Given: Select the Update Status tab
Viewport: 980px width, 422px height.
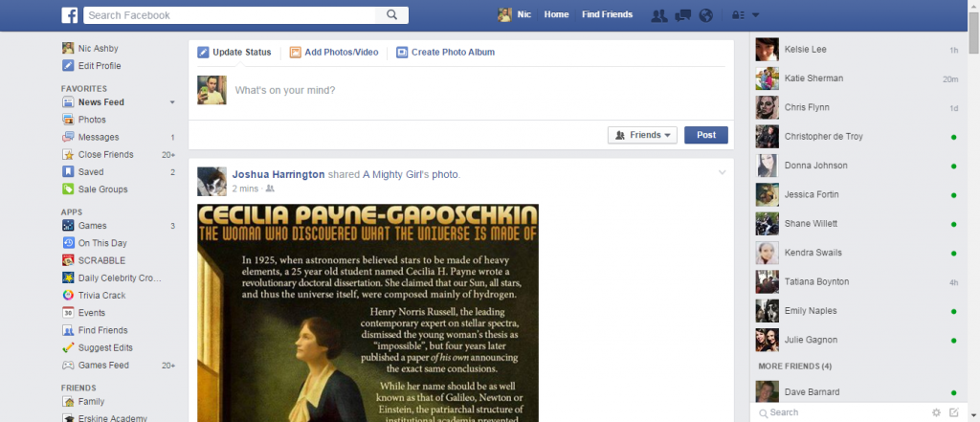Looking at the screenshot, I should click(x=234, y=53).
